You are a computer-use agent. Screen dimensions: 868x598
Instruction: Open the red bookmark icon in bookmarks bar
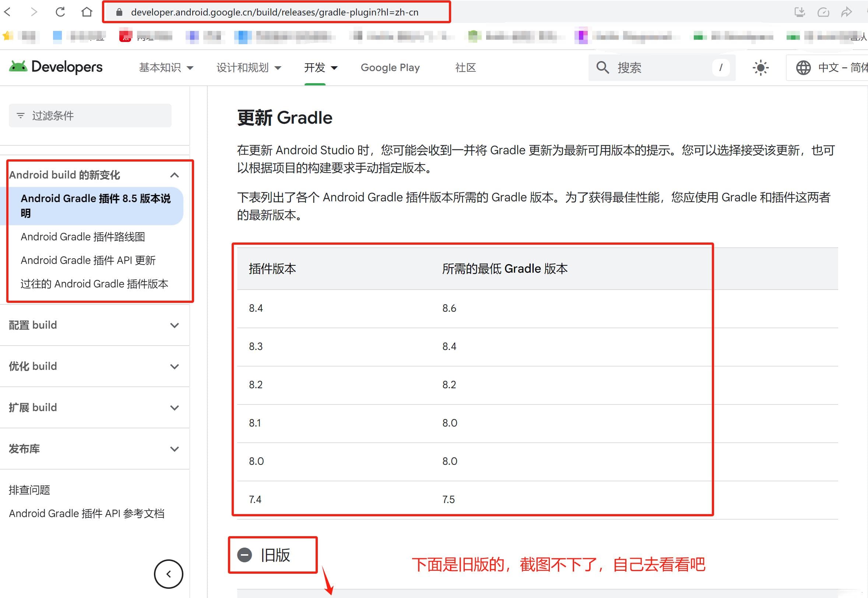click(x=125, y=36)
